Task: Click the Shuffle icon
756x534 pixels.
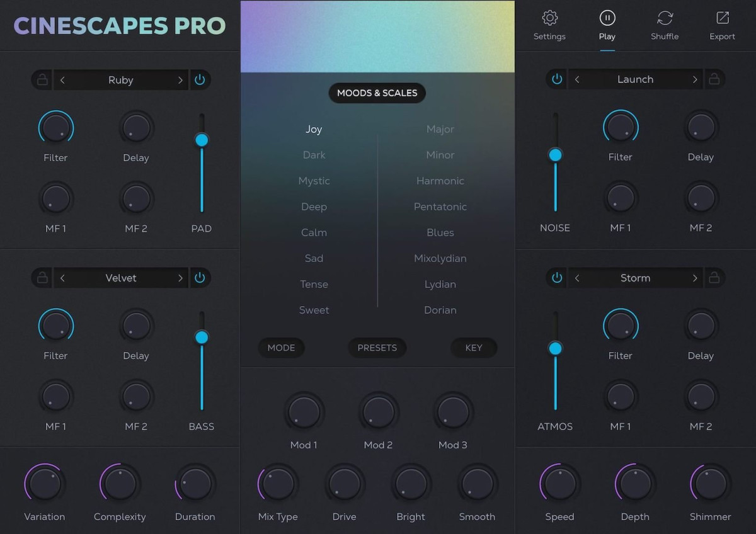Action: click(x=665, y=18)
